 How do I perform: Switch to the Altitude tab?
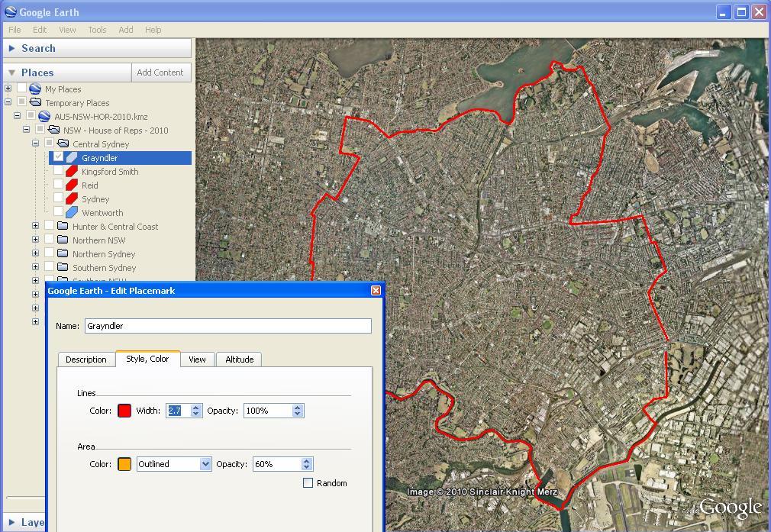(240, 360)
